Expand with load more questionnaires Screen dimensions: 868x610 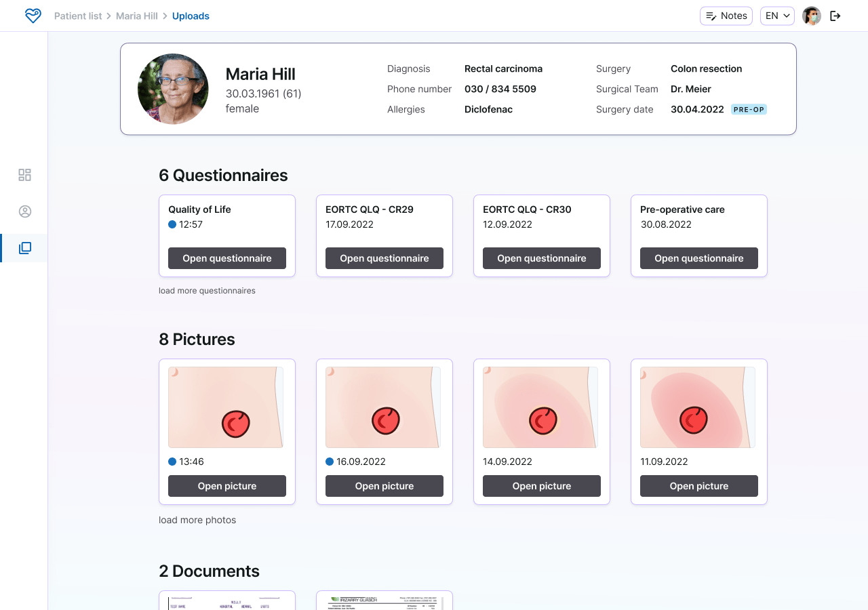tap(207, 290)
